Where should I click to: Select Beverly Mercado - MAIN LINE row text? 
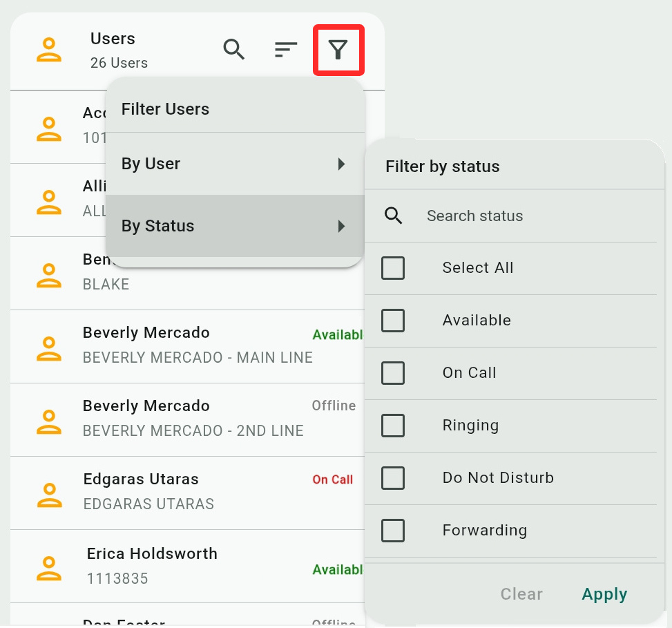coord(198,357)
